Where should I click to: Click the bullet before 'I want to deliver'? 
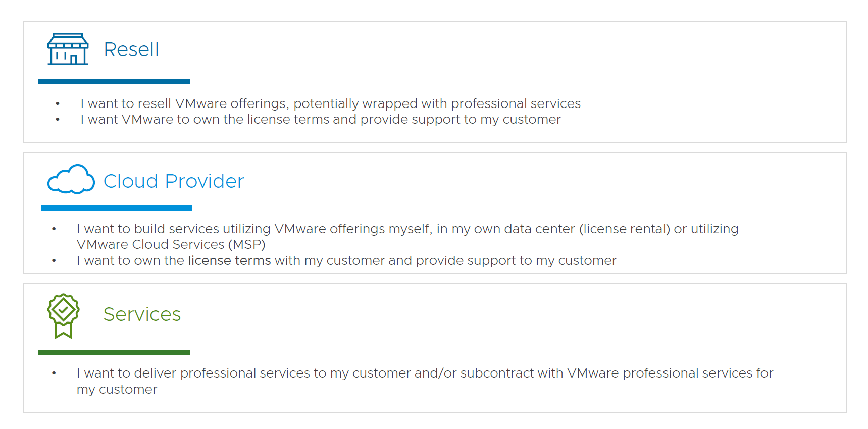(54, 373)
